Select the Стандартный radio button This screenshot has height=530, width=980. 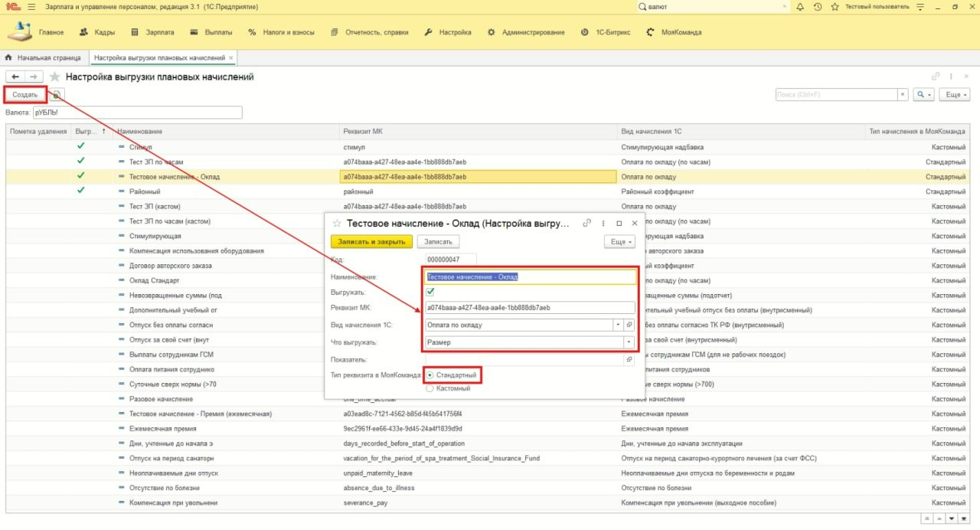point(430,375)
